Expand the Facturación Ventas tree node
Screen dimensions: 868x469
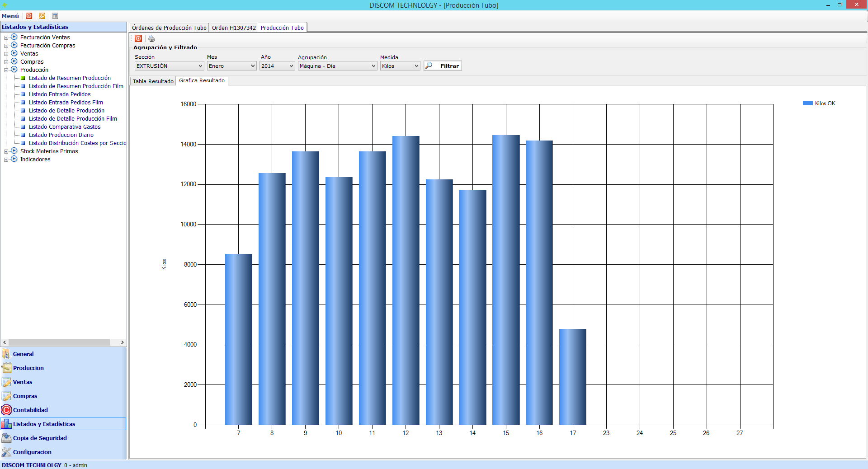6,38
